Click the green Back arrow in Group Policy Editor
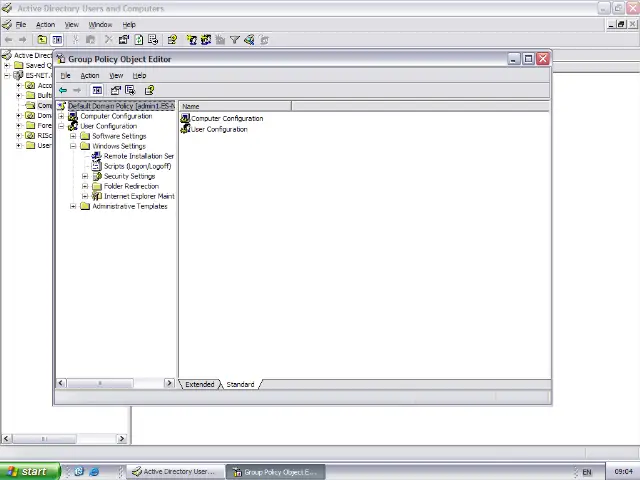 (x=63, y=90)
